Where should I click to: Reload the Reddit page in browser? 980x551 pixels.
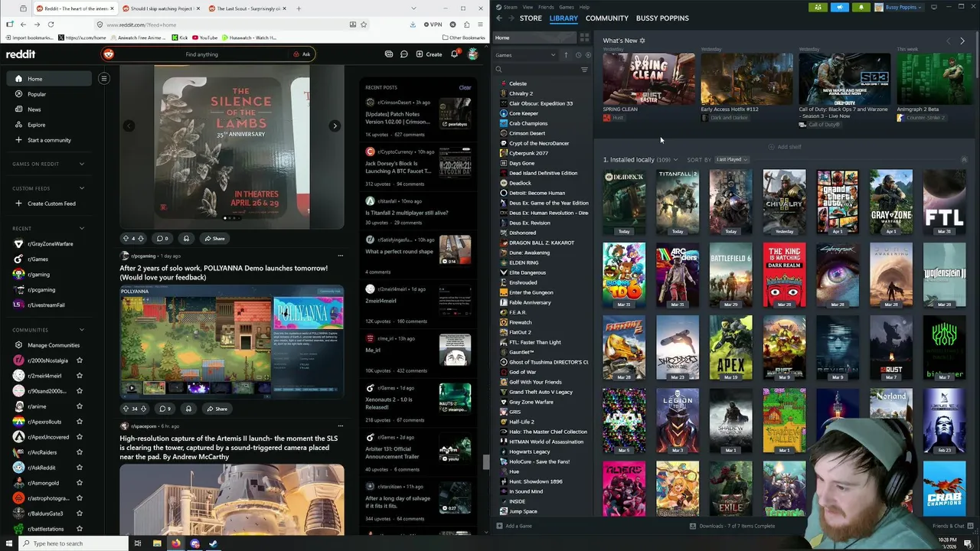(x=51, y=24)
